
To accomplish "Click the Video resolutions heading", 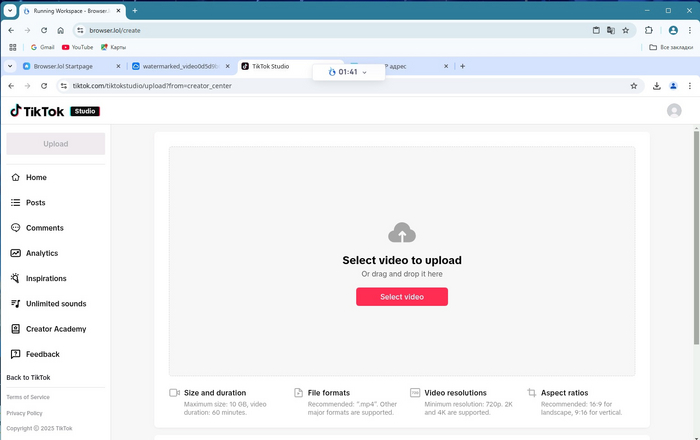I will click(x=455, y=393).
